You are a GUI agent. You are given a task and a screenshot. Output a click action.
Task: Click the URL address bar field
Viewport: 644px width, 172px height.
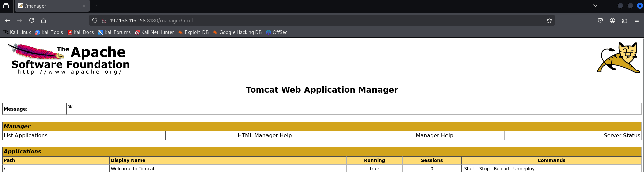click(x=303, y=20)
